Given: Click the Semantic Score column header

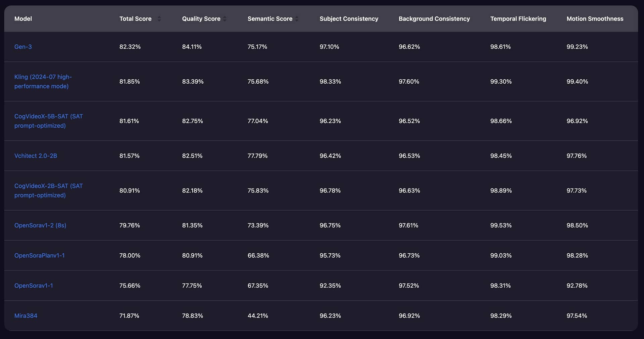Looking at the screenshot, I should point(270,19).
